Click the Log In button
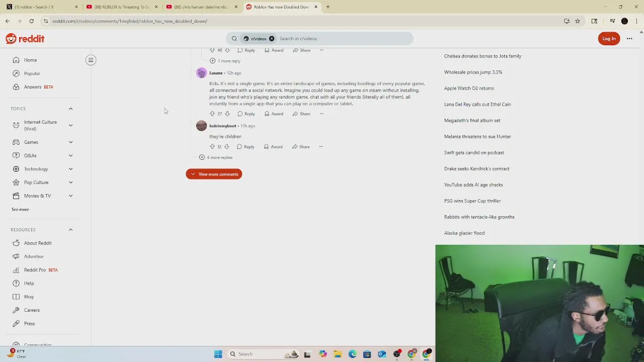Image resolution: width=644 pixels, height=362 pixels. (609, 39)
